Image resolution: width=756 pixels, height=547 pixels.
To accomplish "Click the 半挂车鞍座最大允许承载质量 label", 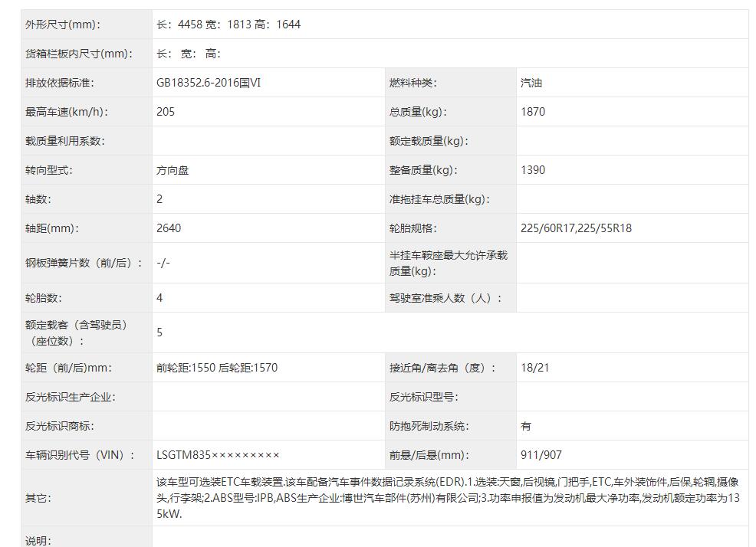I will [x=449, y=263].
